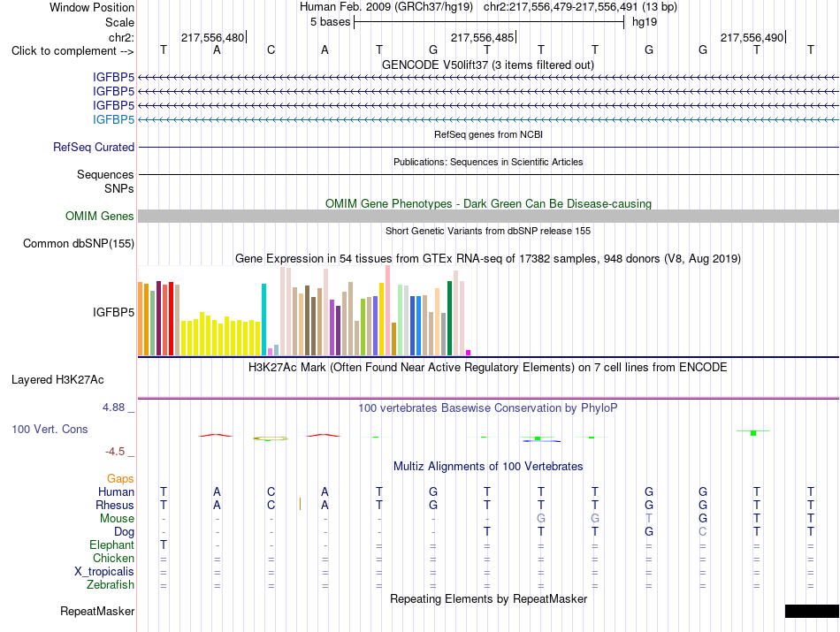Click the Common dbSNP(155) track label
Viewport: 840px width, 632px height.
click(79, 243)
